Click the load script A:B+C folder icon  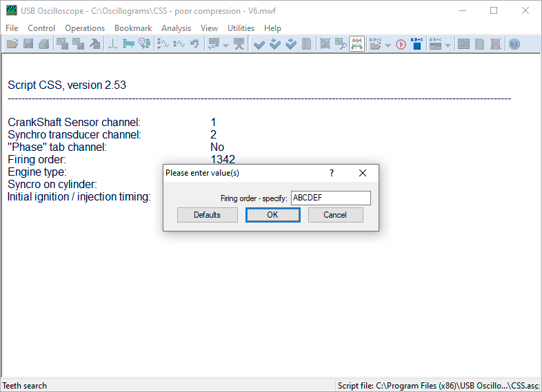coord(375,44)
